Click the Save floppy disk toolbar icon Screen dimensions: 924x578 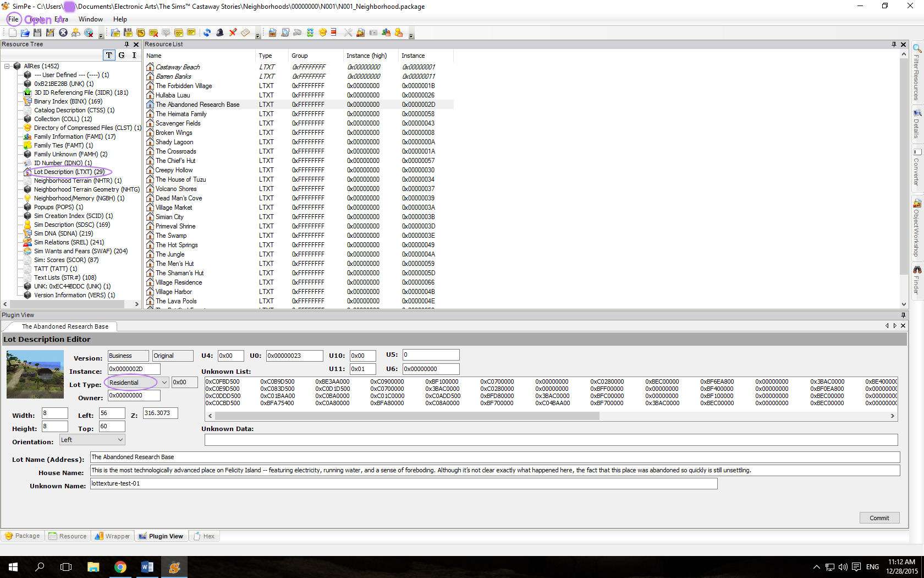(37, 32)
